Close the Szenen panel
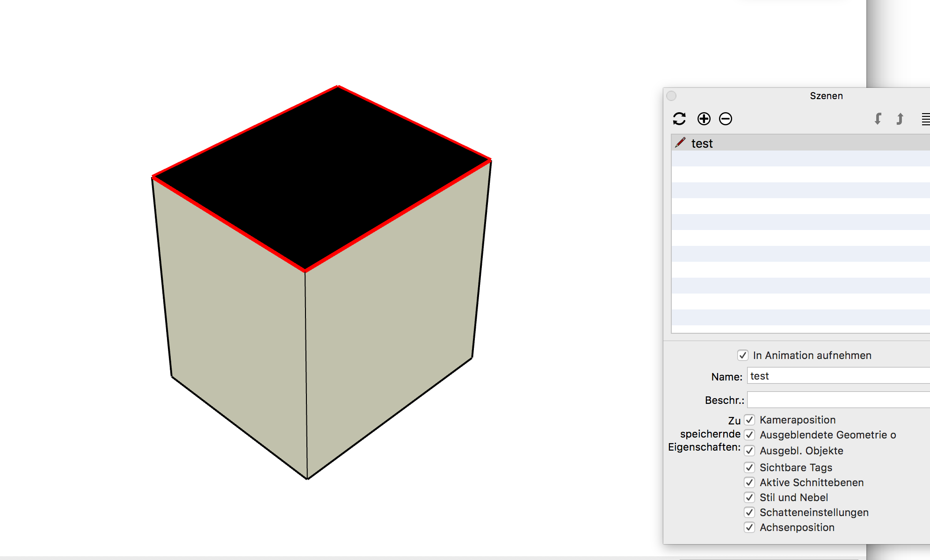The height and width of the screenshot is (560, 930). [671, 96]
